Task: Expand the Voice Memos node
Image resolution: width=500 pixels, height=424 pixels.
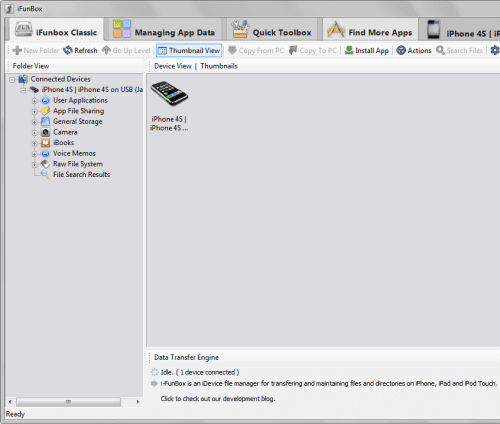Action: (34, 154)
